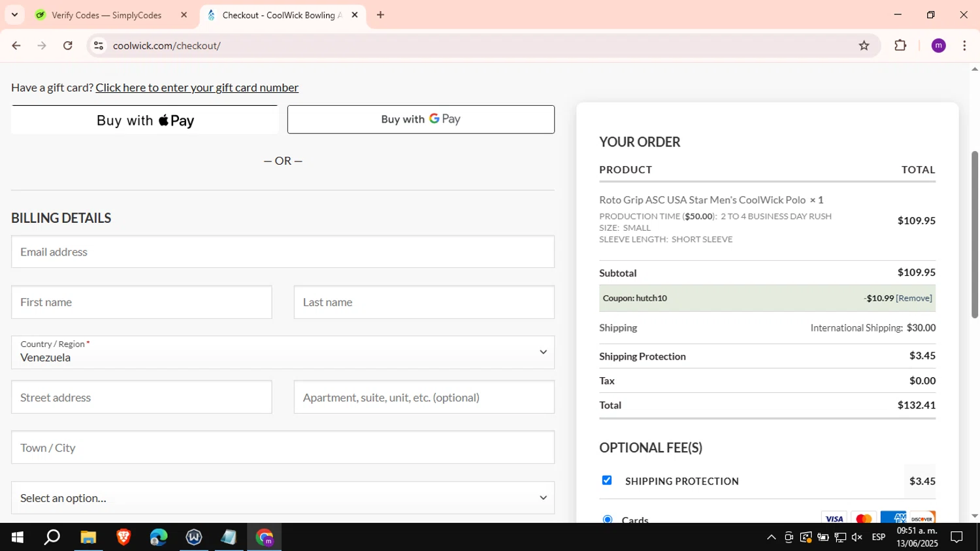Open the Windows notification center
Screen dimensions: 980x551
click(x=956, y=537)
